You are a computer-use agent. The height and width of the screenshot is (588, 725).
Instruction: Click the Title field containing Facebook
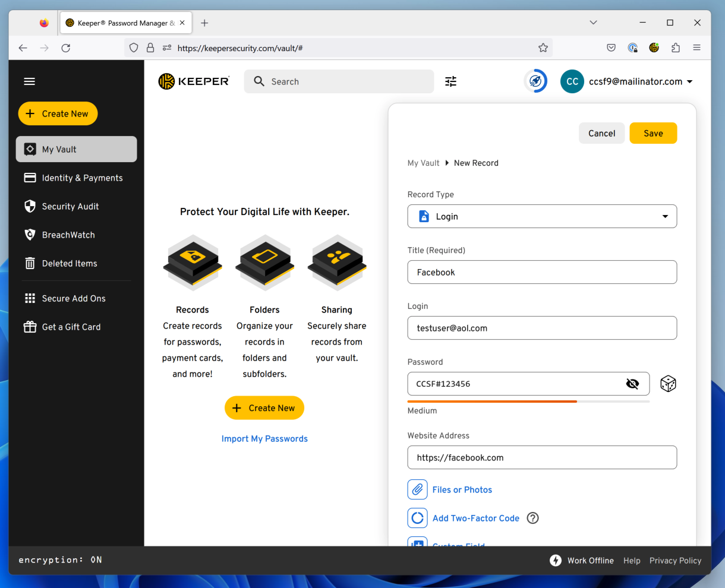542,272
